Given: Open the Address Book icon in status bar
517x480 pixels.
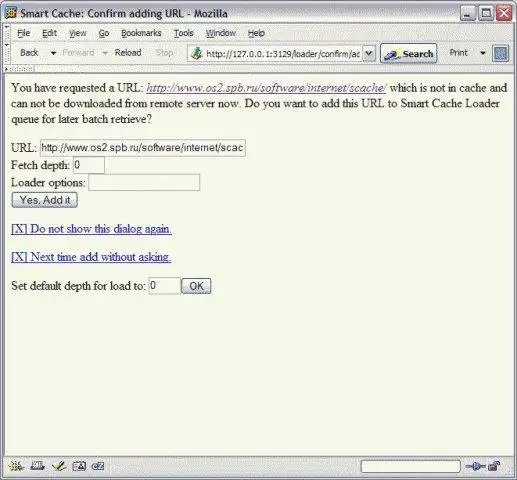Looking at the screenshot, I should click(x=79, y=466).
